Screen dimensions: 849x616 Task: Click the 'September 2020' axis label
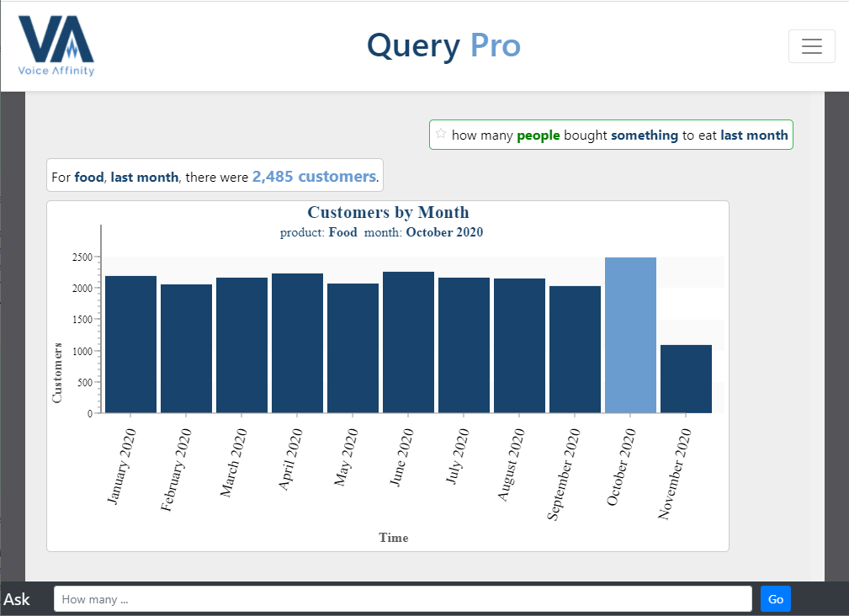click(x=563, y=475)
